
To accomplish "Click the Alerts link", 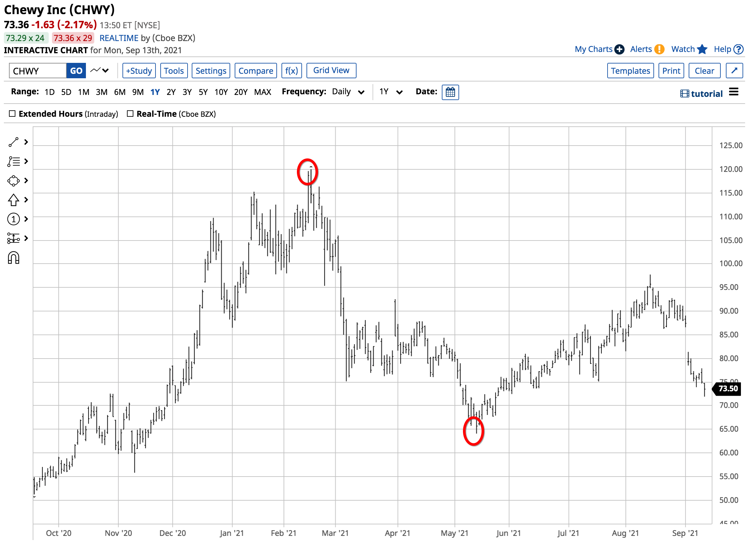I will [x=641, y=49].
